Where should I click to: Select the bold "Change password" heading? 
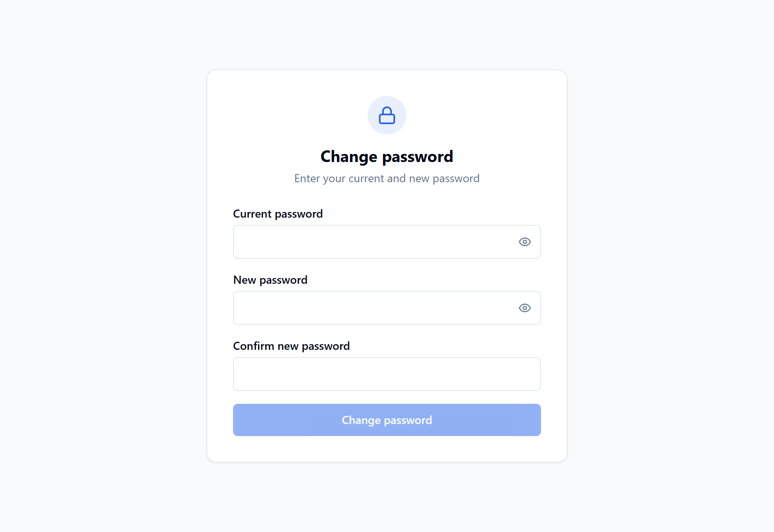click(x=387, y=157)
